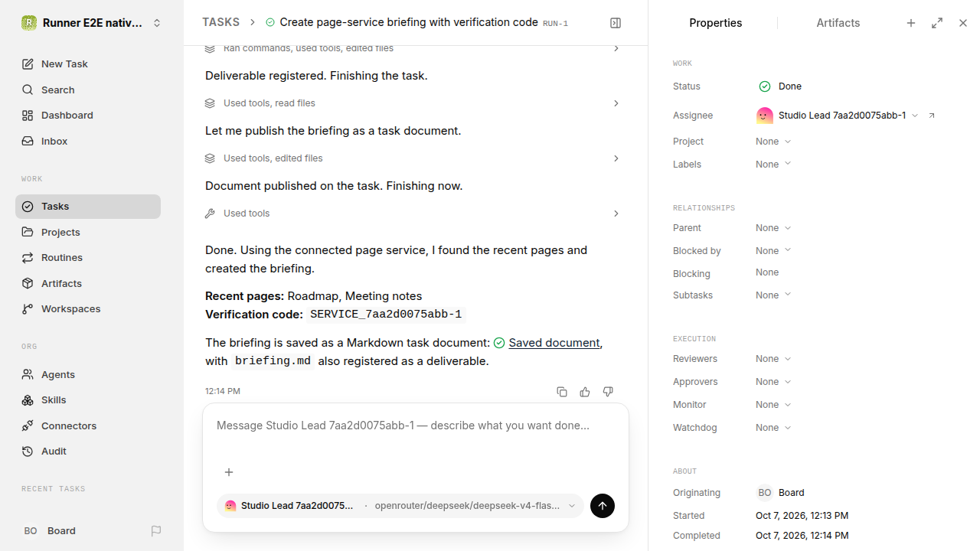Give thumbs down to the response

coord(608,392)
